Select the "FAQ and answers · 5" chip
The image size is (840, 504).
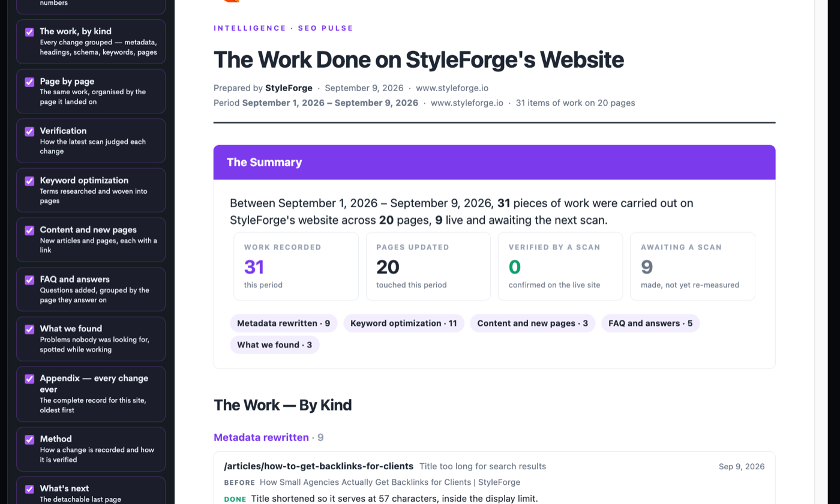tap(650, 323)
